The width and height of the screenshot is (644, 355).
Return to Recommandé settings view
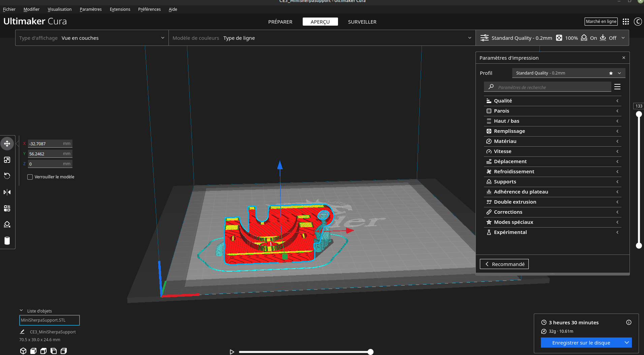[x=504, y=264]
